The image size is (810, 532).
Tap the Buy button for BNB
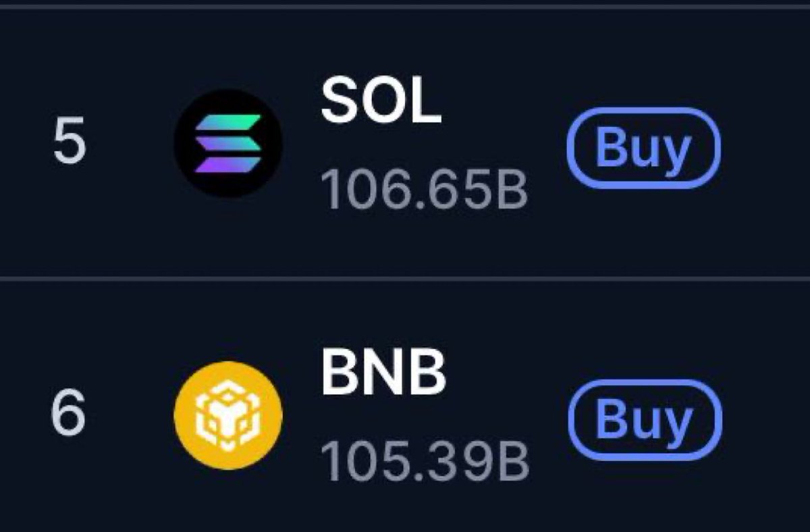click(645, 420)
